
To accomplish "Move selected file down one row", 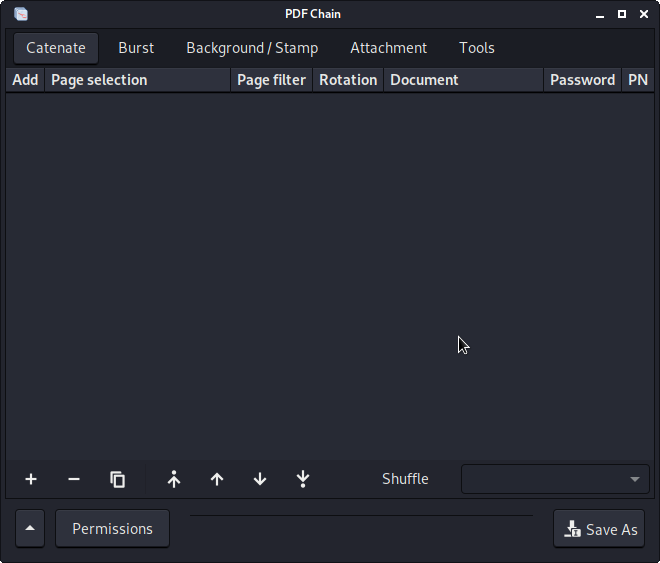I will [260, 479].
